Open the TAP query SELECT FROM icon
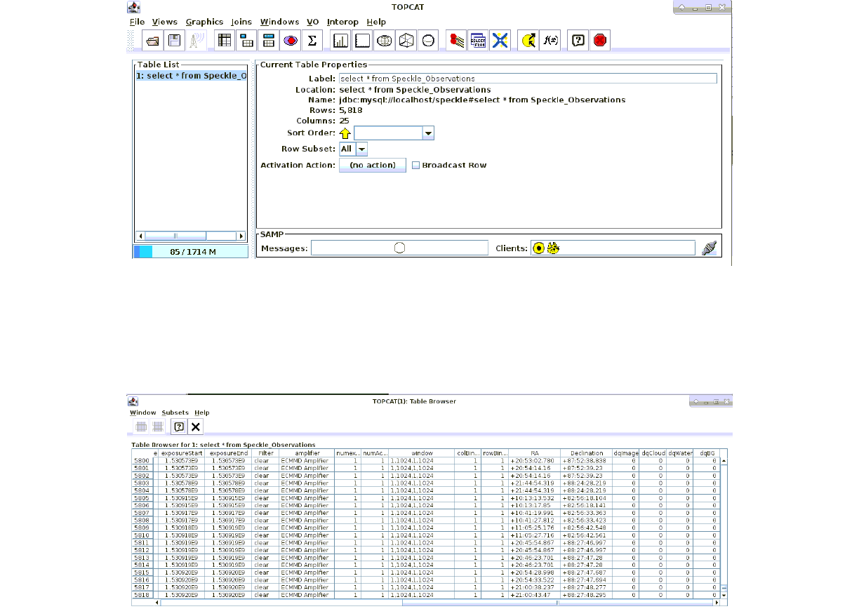 tap(479, 41)
